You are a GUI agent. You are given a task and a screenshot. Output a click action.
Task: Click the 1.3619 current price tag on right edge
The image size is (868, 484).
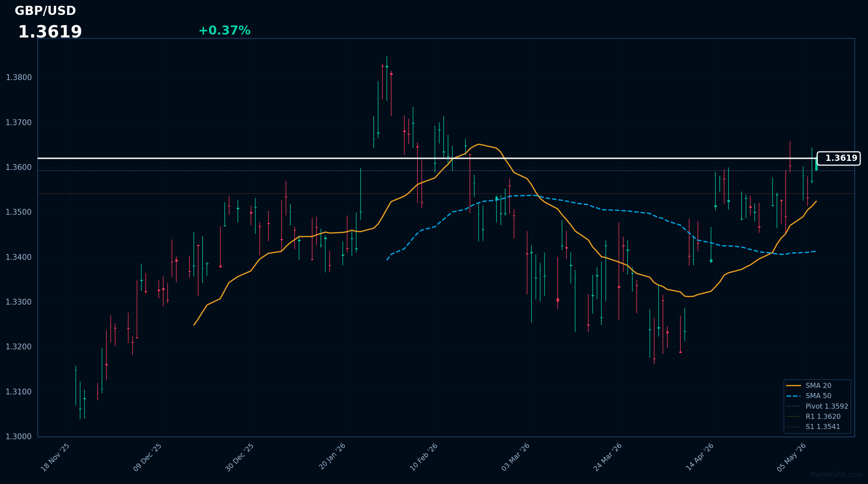838,158
